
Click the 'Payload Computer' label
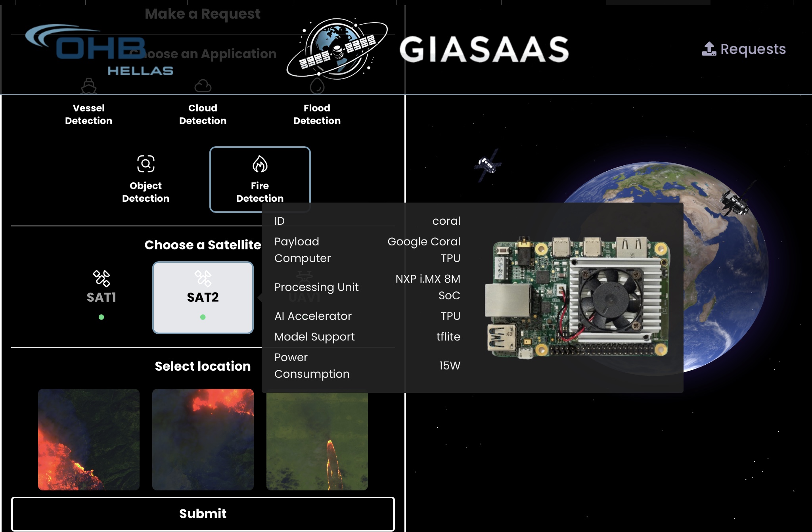pyautogui.click(x=302, y=250)
